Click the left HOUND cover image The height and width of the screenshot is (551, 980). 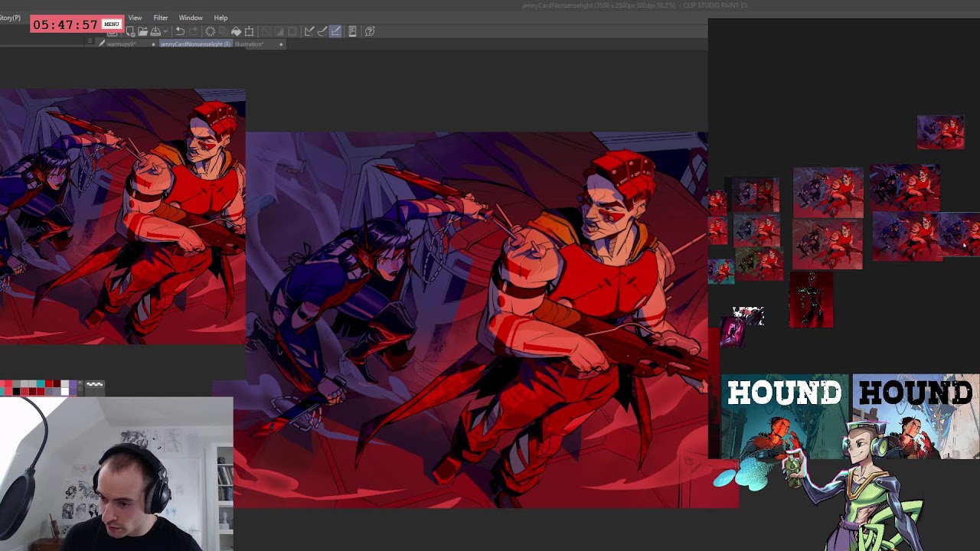[x=785, y=416]
